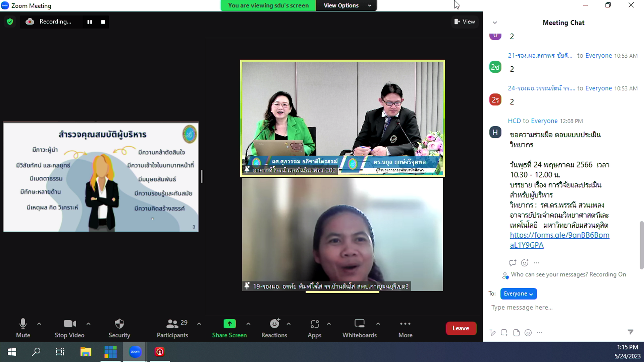Open the Security shield menu

tap(119, 328)
